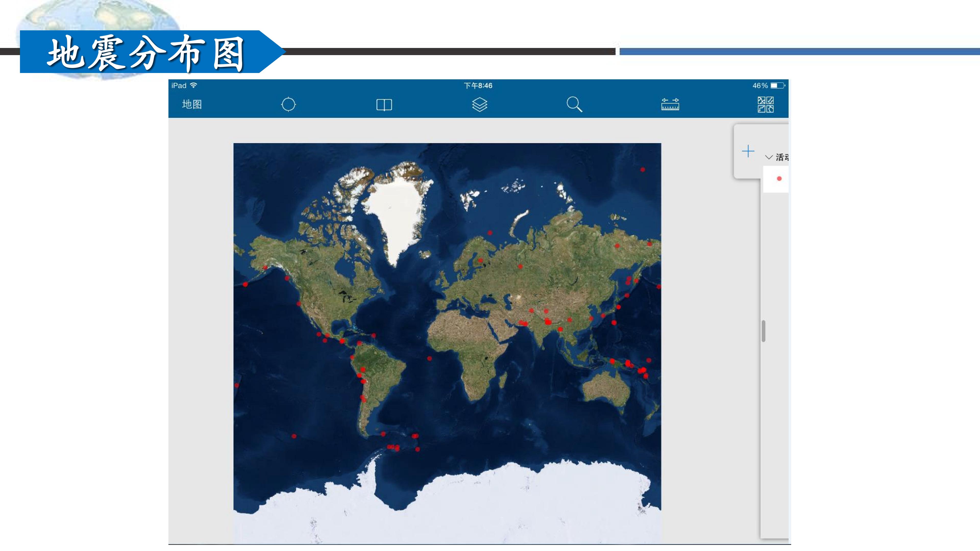Grab the side panel drag handle

pyautogui.click(x=764, y=331)
